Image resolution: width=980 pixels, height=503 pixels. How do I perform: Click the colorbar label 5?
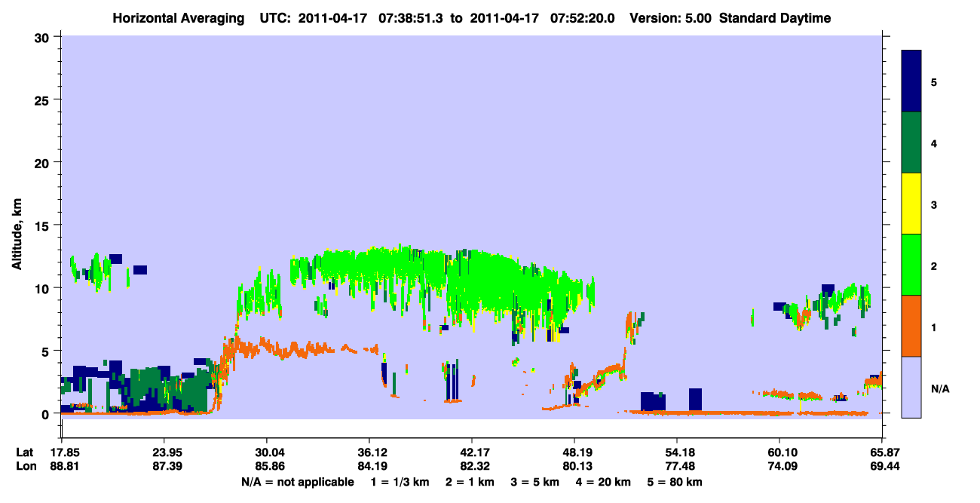pyautogui.click(x=934, y=81)
